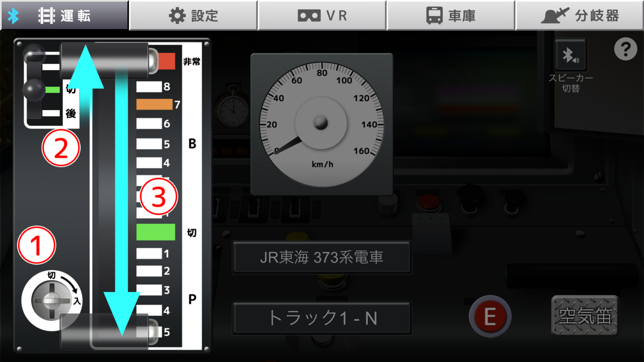
Task: Go to the 車庫 depot tab
Action: tap(451, 15)
